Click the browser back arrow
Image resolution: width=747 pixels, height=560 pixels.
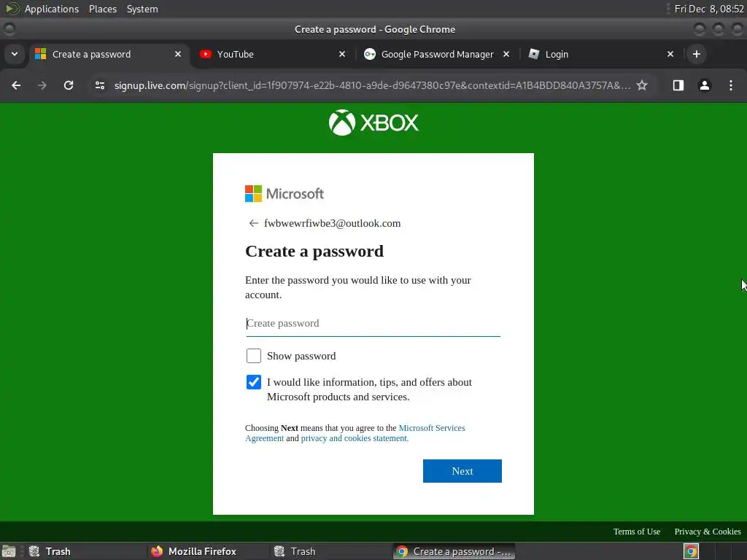pos(16,85)
